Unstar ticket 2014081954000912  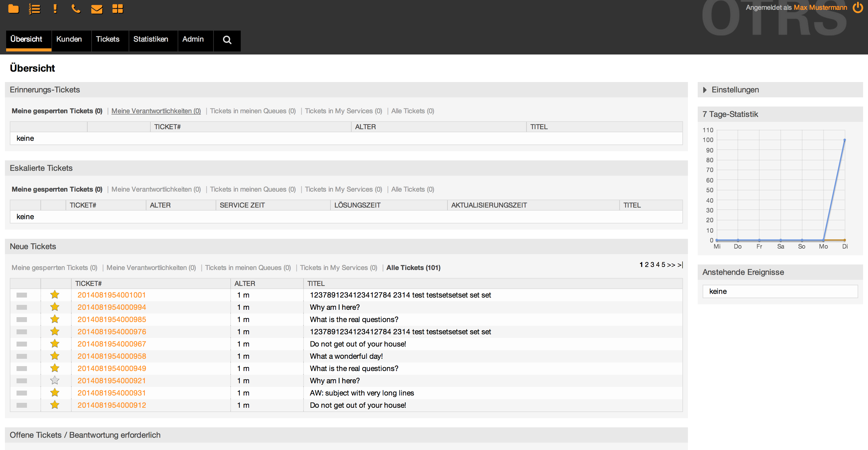pyautogui.click(x=55, y=405)
